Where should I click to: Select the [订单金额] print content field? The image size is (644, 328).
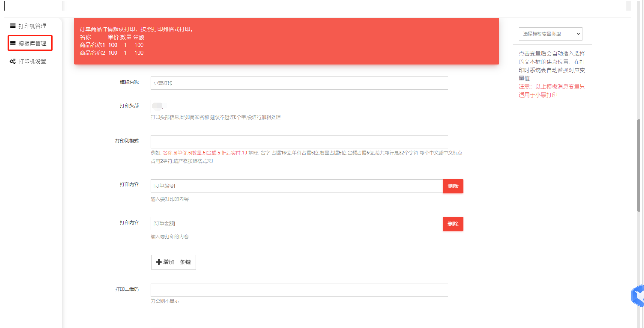(x=296, y=224)
